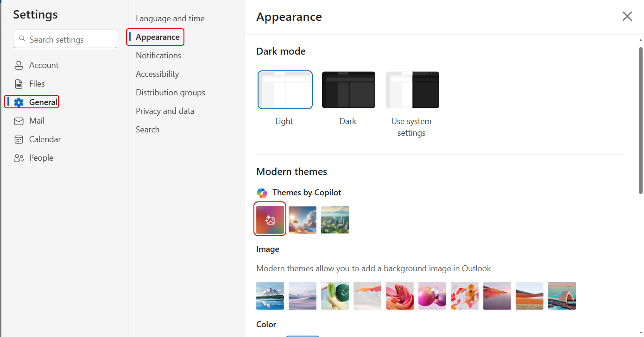Open the Notifications settings section
Viewport: 644px width, 337px height.
(x=158, y=56)
